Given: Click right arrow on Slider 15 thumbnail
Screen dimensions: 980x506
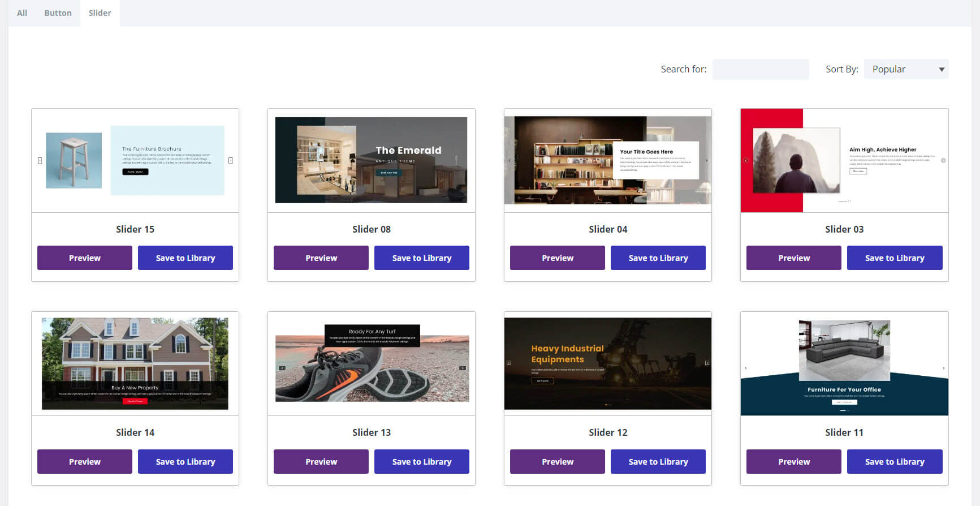Looking at the screenshot, I should (231, 161).
